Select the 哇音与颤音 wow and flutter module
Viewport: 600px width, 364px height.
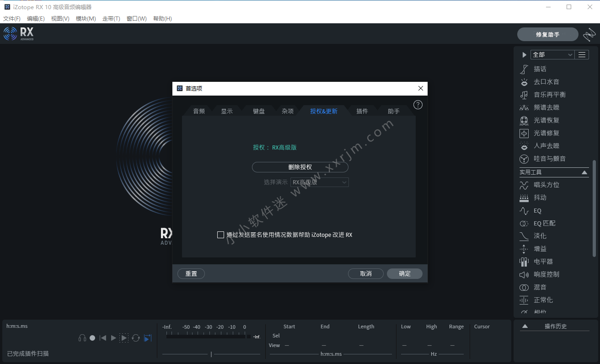(549, 159)
